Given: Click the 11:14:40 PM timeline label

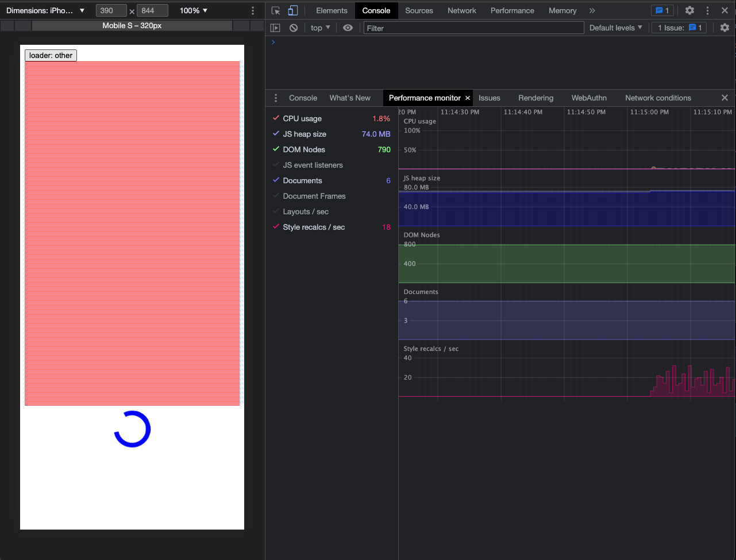Looking at the screenshot, I should click(523, 112).
